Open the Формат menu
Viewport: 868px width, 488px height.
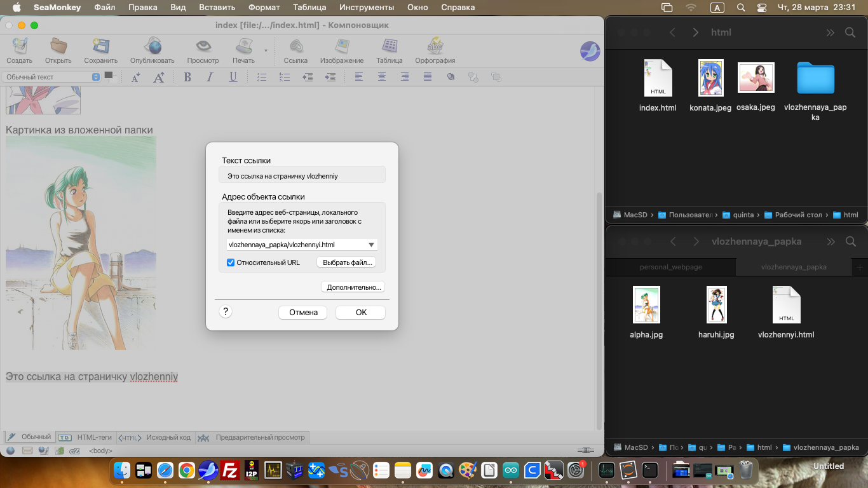264,8
